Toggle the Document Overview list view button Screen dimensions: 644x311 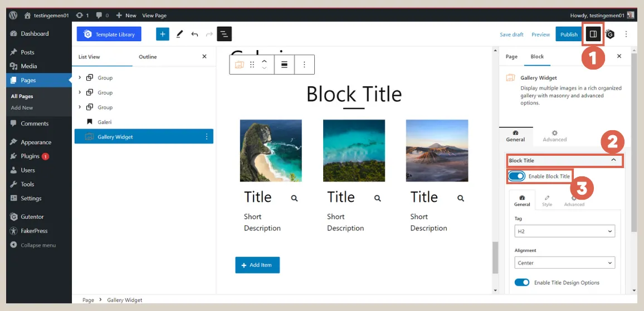[x=225, y=34]
